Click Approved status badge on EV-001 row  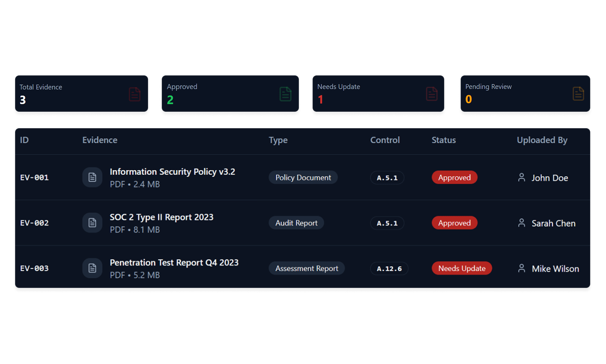454,178
